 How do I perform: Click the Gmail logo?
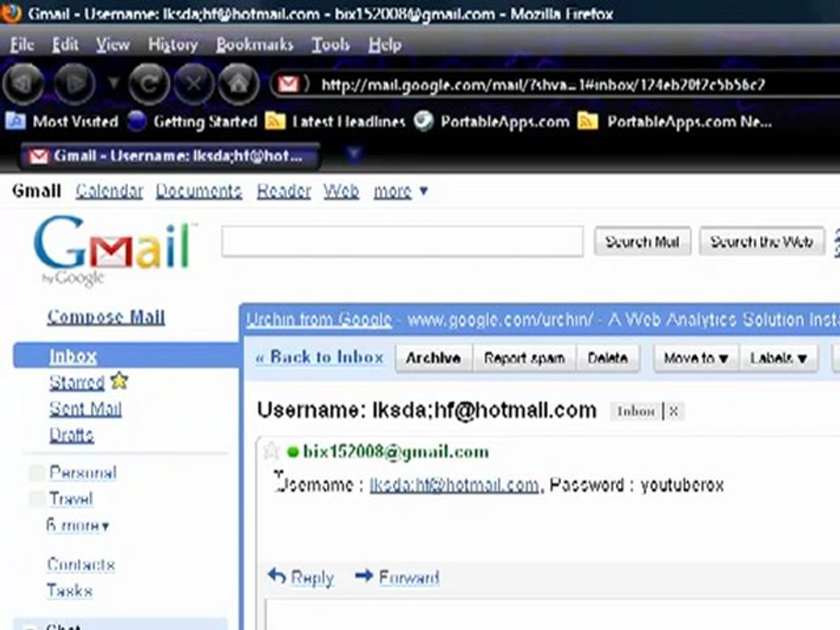pyautogui.click(x=112, y=249)
